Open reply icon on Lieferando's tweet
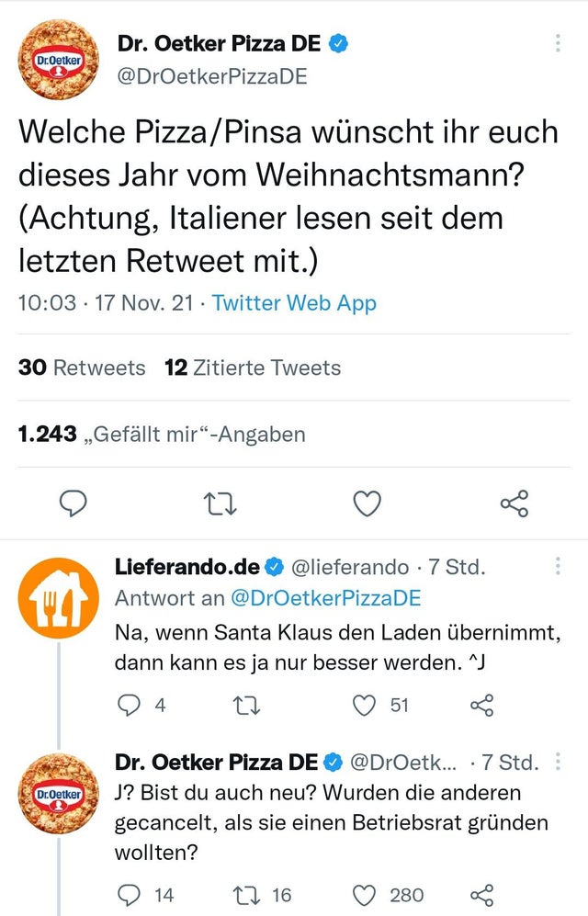Screen dimensions: 588x916 coord(130,706)
